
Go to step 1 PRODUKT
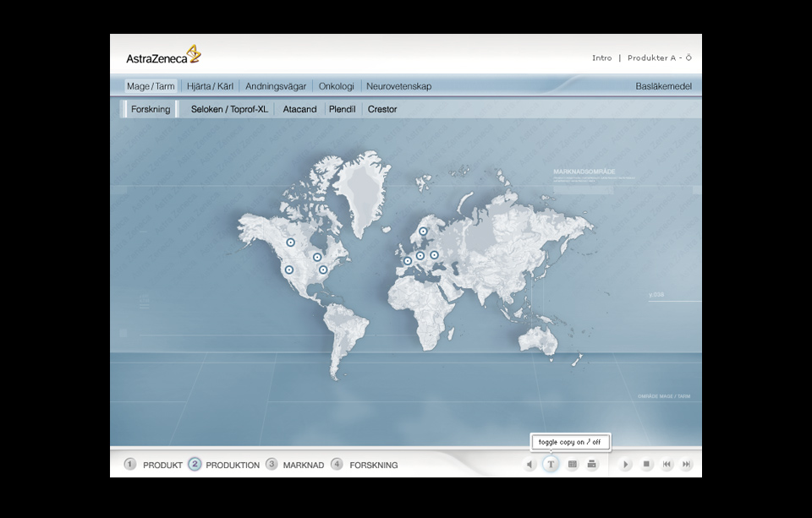pos(153,465)
